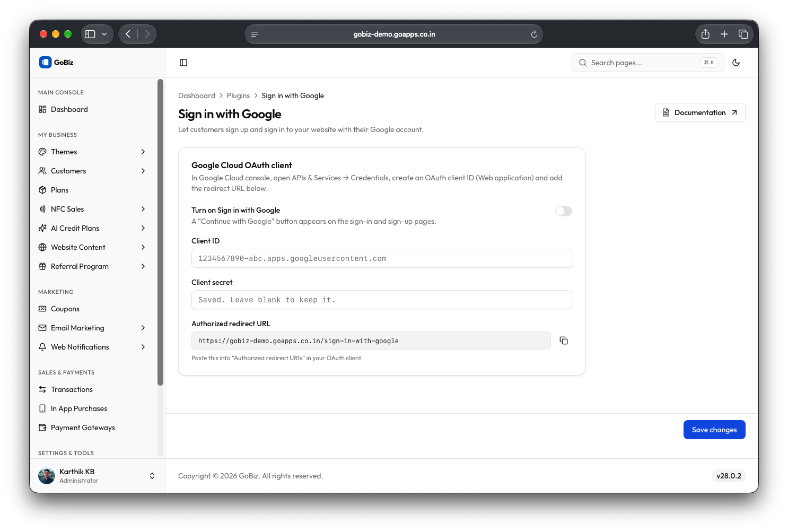Open Safari reader page menu icon
The height and width of the screenshot is (532, 788).
pyautogui.click(x=255, y=34)
